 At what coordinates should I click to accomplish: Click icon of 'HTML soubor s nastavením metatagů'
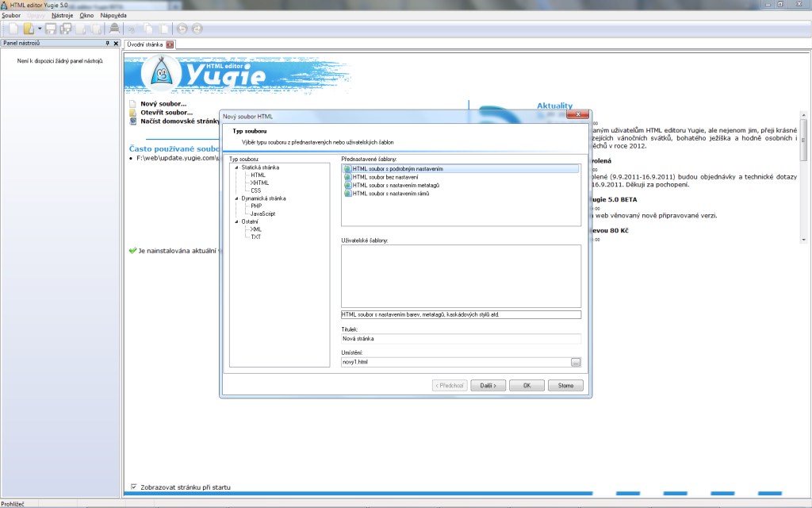click(347, 186)
